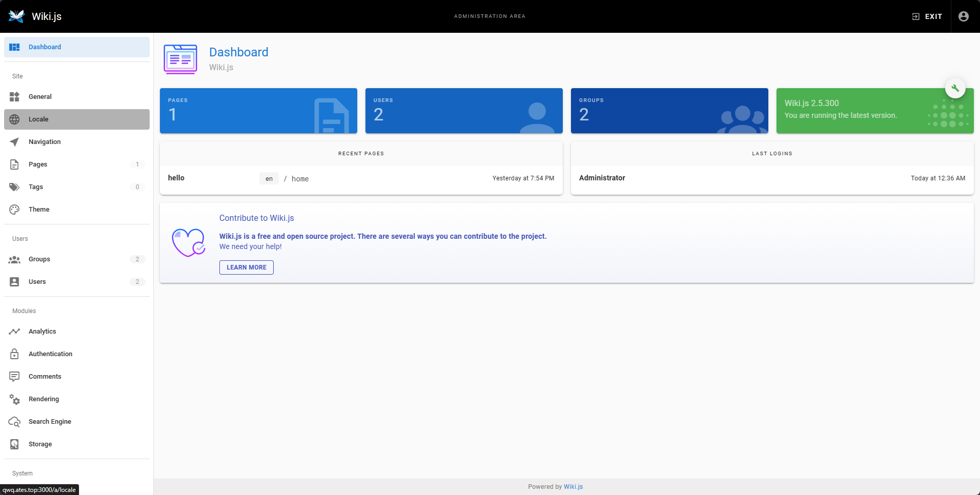Open the PAGES count card

tap(258, 111)
